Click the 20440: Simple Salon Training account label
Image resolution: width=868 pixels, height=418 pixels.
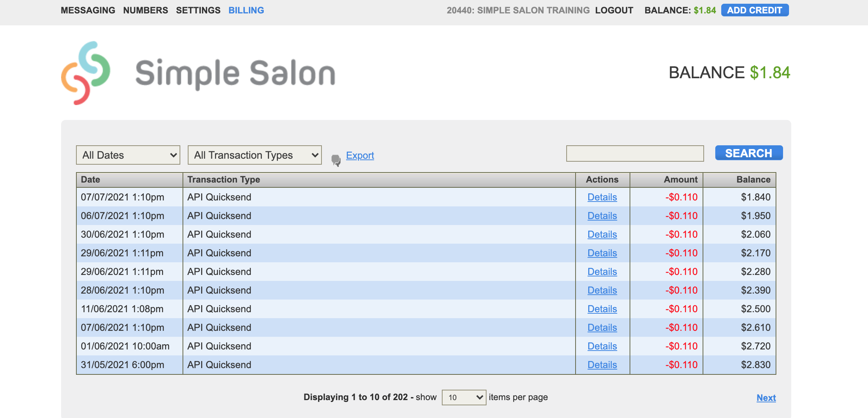pos(518,10)
